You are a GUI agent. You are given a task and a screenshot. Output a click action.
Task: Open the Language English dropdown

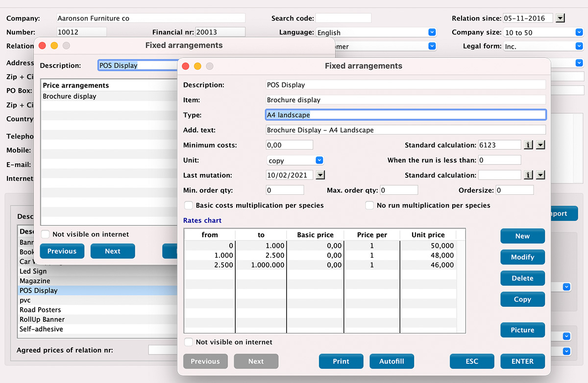coord(376,32)
